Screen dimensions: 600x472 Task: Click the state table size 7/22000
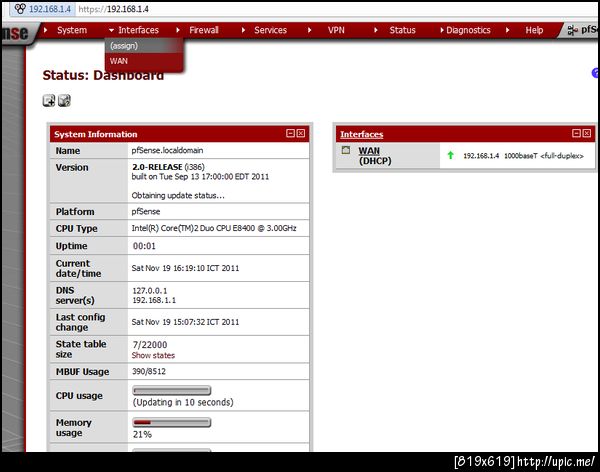coord(150,345)
